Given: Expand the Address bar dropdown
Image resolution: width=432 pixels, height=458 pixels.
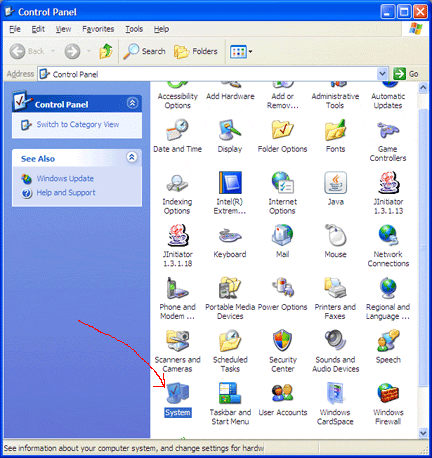Looking at the screenshot, I should point(382,74).
